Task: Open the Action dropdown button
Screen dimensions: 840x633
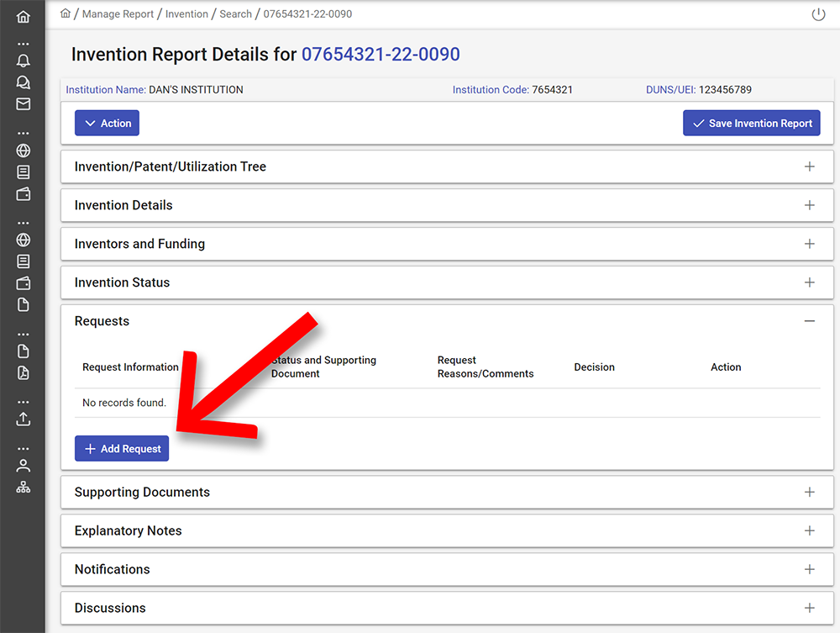Action: tap(107, 124)
